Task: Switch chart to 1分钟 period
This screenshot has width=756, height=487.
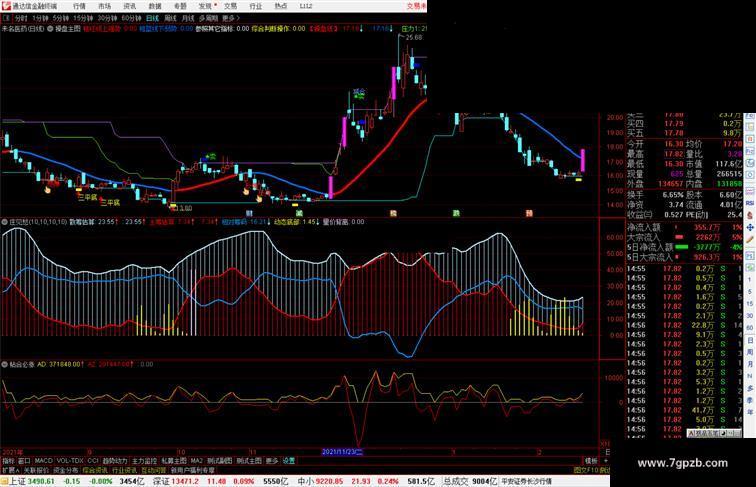Action: tap(40, 18)
